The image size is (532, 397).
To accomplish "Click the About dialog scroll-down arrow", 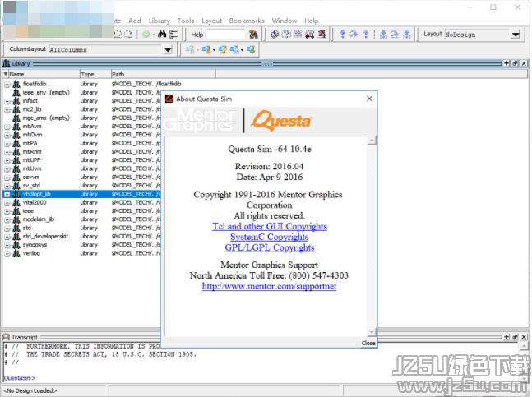I will click(x=372, y=332).
